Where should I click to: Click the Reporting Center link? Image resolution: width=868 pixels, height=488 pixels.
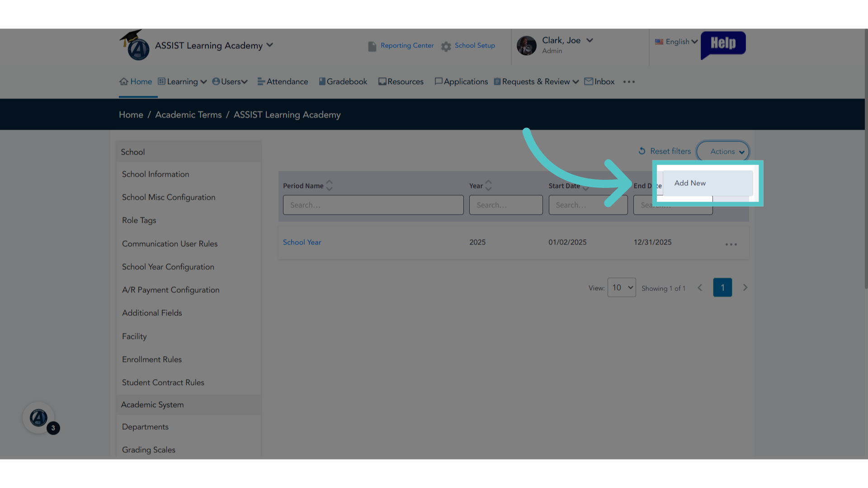click(407, 46)
